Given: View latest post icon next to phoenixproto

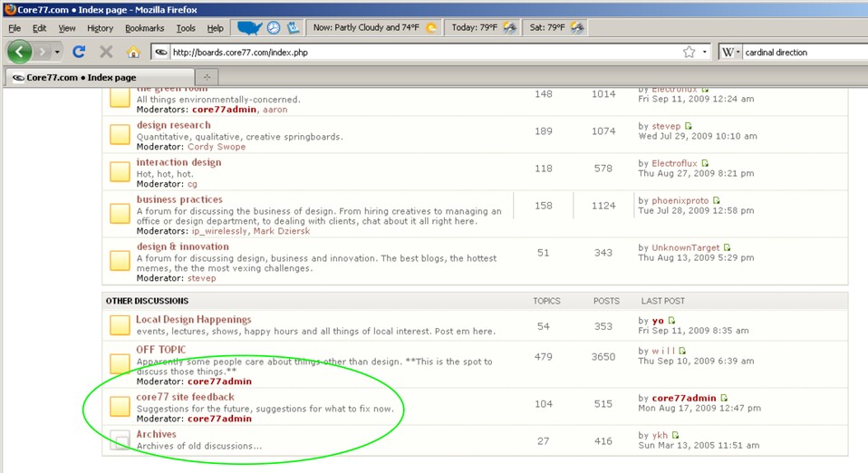Looking at the screenshot, I should (x=717, y=200).
